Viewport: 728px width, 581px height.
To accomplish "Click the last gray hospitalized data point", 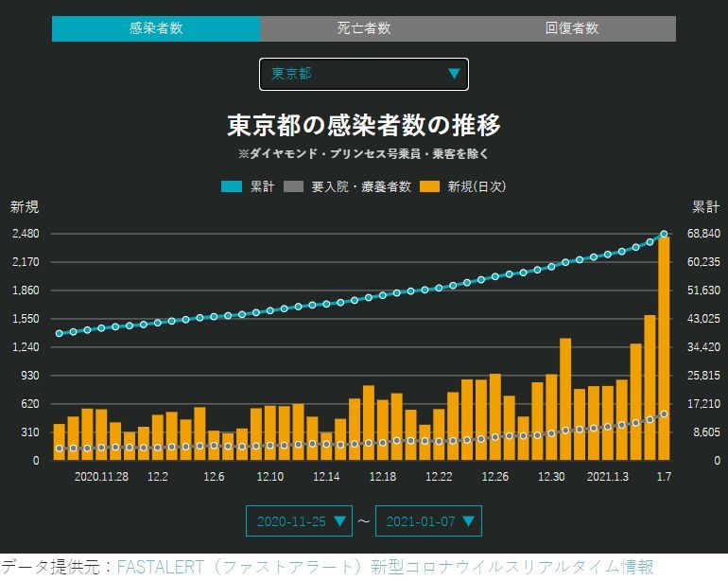I will pos(664,414).
